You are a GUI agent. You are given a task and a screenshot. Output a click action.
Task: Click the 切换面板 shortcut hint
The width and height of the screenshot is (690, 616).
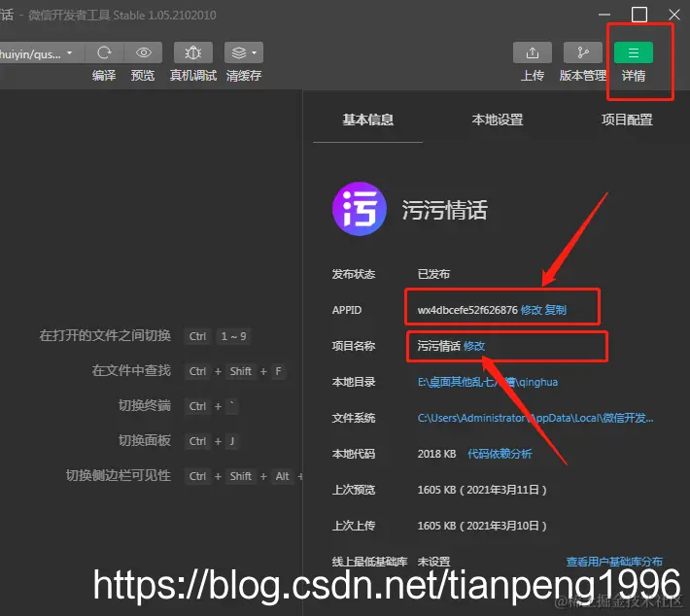point(145,440)
